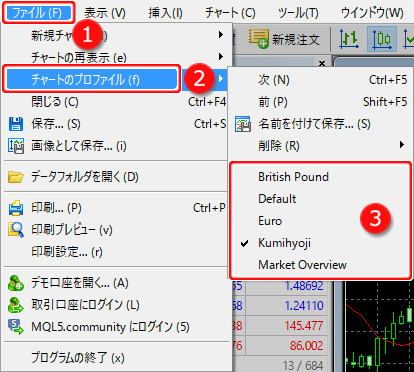The width and height of the screenshot is (414, 372).
Task: Click the 1.48692 price cell
Action: (x=304, y=286)
